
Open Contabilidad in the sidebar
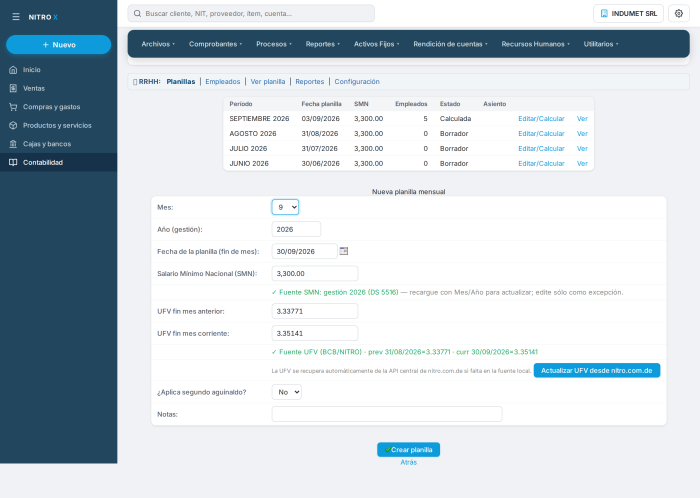pyautogui.click(x=58, y=162)
